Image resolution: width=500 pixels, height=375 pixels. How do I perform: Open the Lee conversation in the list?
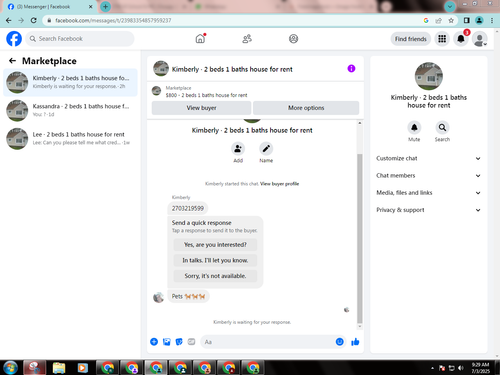70,139
